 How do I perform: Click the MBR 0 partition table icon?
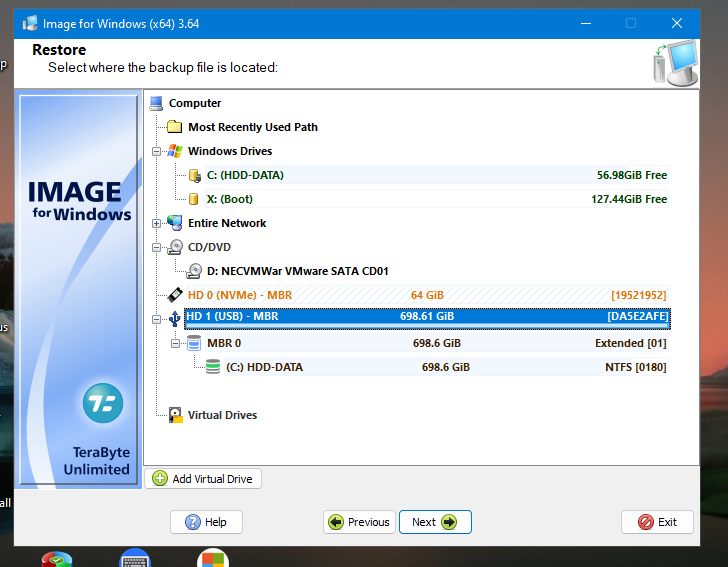tap(194, 343)
